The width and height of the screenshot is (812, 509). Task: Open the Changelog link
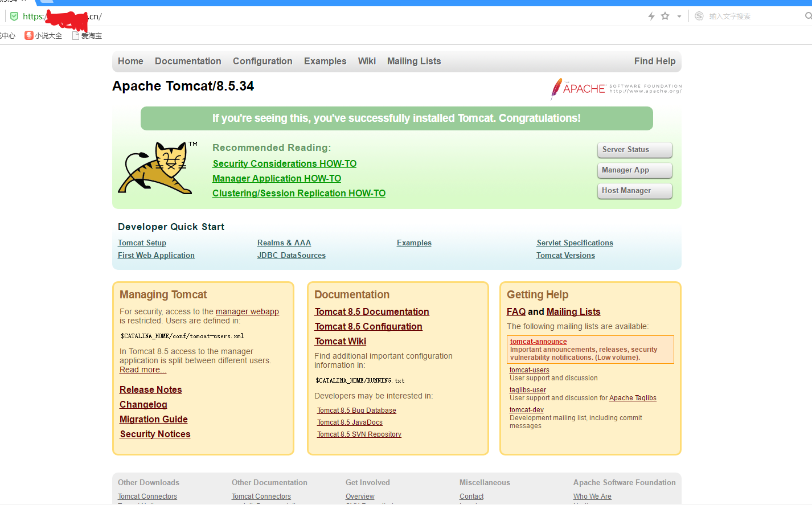(143, 404)
